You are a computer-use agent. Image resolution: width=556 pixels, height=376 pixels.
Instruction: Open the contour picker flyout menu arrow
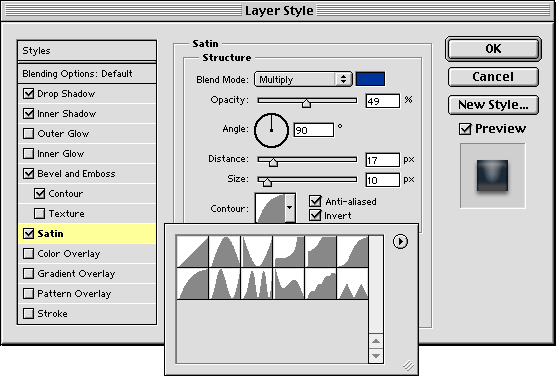(x=400, y=242)
